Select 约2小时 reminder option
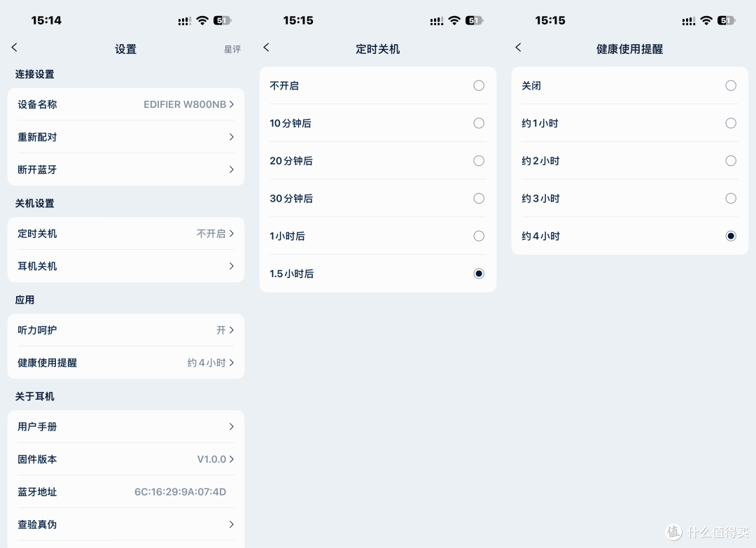The height and width of the screenshot is (548, 756). click(x=731, y=161)
